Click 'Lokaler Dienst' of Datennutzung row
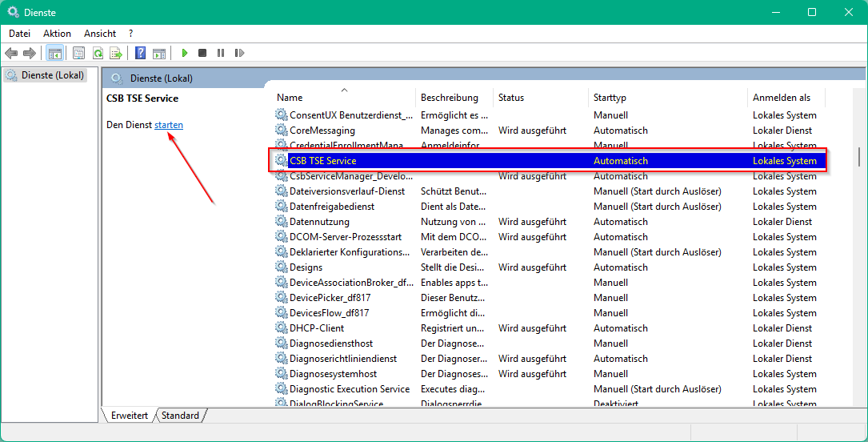The image size is (868, 442). [782, 222]
